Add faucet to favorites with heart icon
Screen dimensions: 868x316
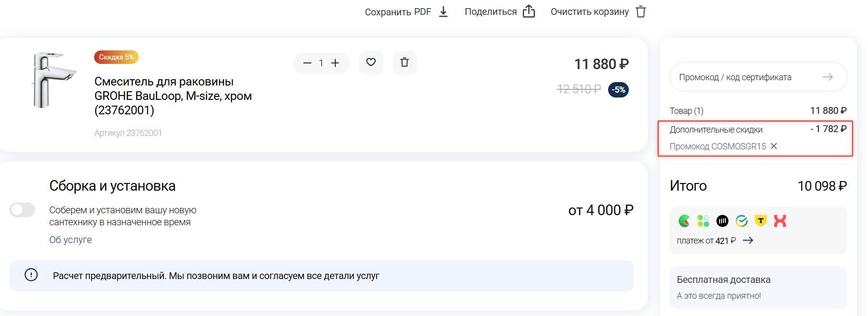click(x=371, y=62)
